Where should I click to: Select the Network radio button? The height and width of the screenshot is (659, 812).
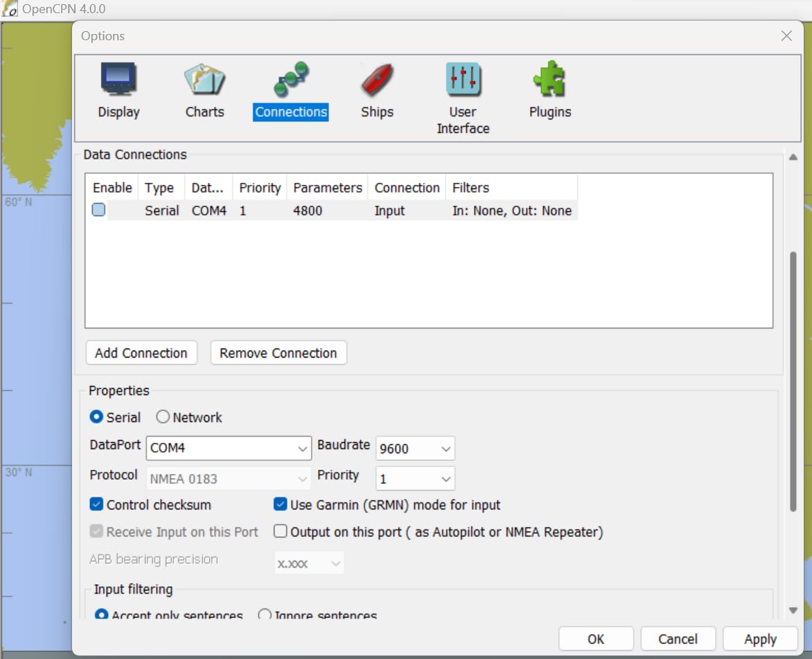pyautogui.click(x=163, y=417)
